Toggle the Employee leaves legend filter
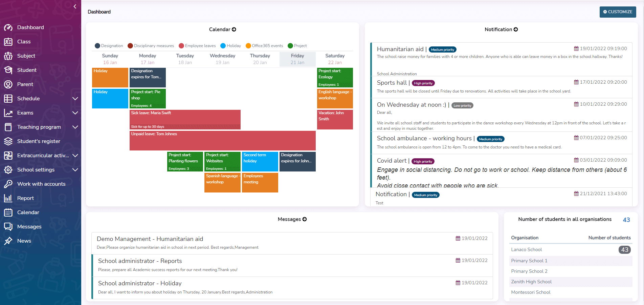This screenshot has height=305, width=644. [x=197, y=46]
